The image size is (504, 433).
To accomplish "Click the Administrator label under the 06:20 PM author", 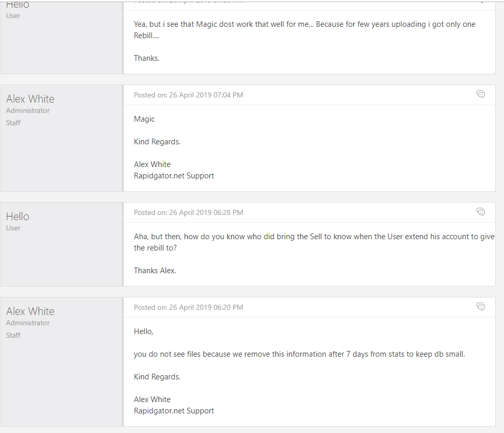I will pyautogui.click(x=28, y=323).
